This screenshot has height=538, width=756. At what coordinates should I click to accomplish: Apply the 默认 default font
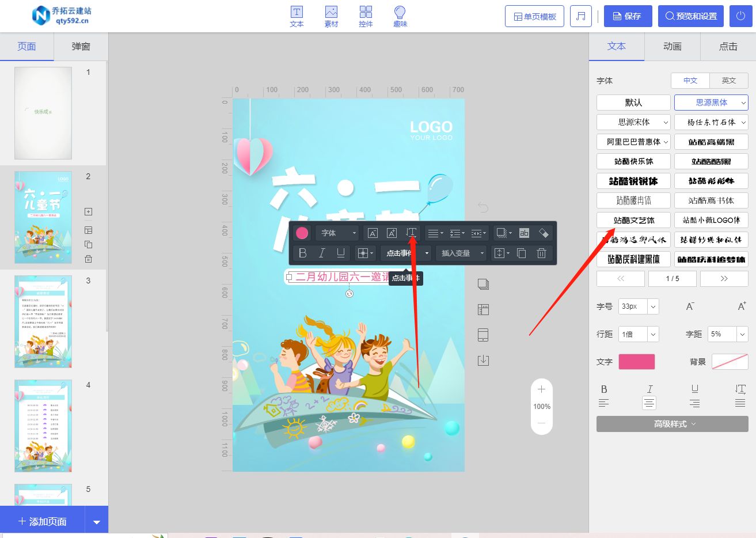pyautogui.click(x=633, y=103)
